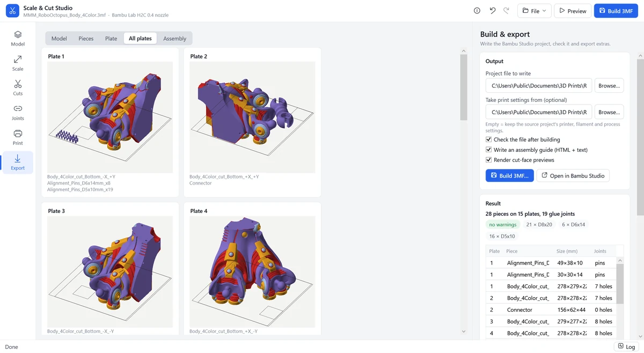This screenshot has width=644, height=353.
Task: Switch to the Model view tab
Action: click(x=59, y=39)
